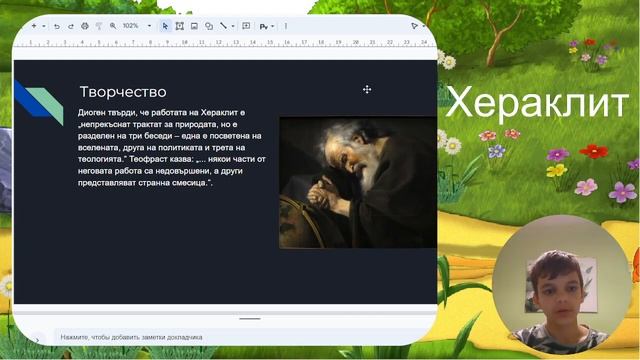640x360 pixels.
Task: Expand the line type dropdown arrow
Action: (x=233, y=26)
